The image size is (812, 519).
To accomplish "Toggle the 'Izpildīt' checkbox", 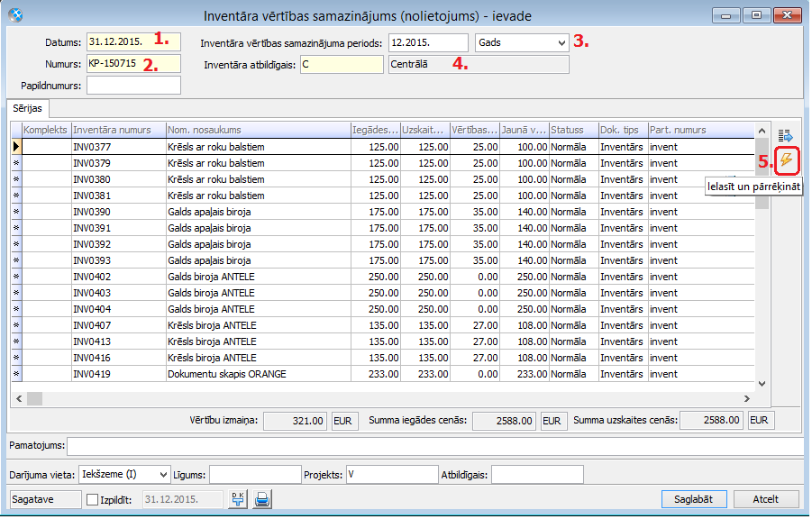I will click(92, 499).
